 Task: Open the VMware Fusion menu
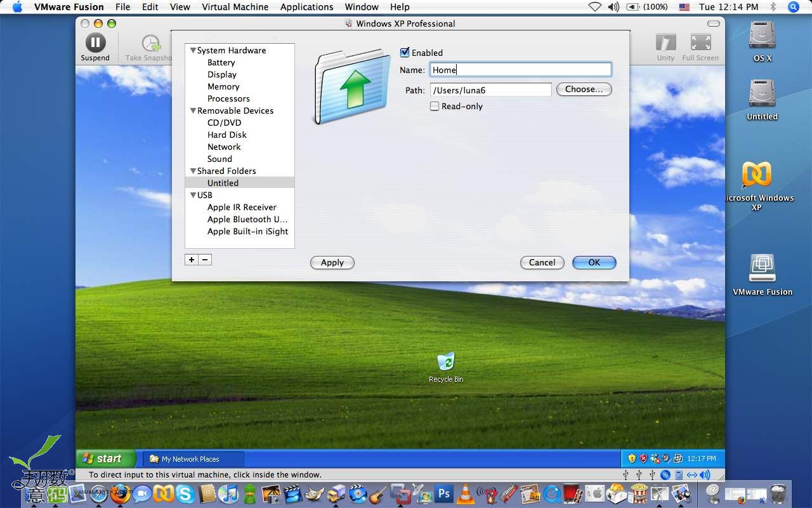pyautogui.click(x=69, y=7)
